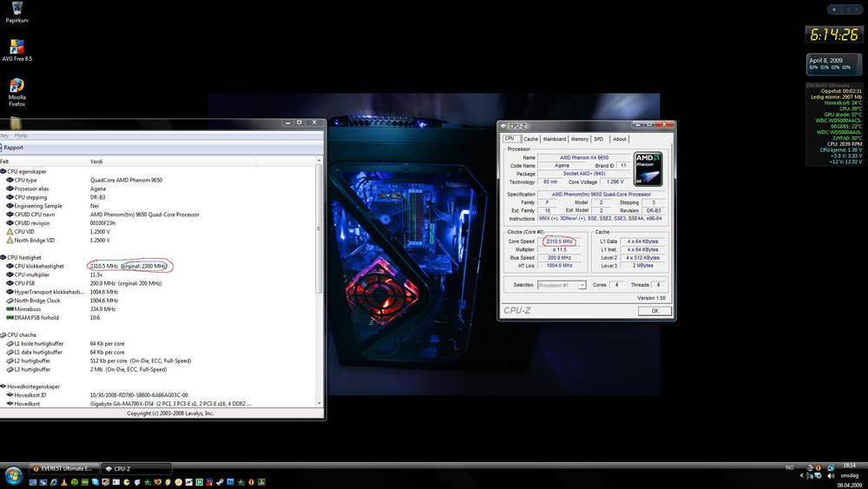Select the North Bridge VID row
Screen dimensions: 868x489
click(x=158, y=241)
